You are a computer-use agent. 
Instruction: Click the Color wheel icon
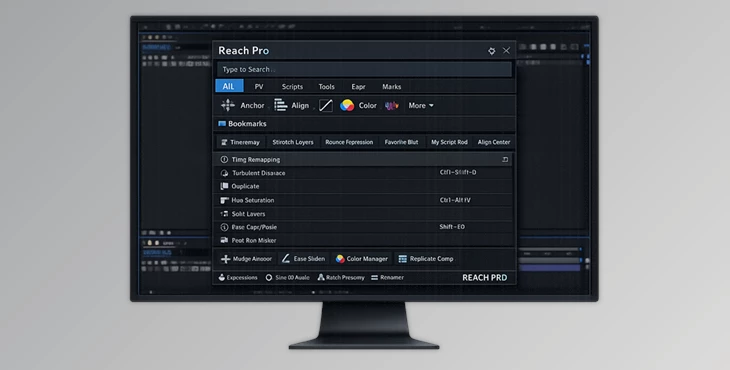tap(347, 105)
